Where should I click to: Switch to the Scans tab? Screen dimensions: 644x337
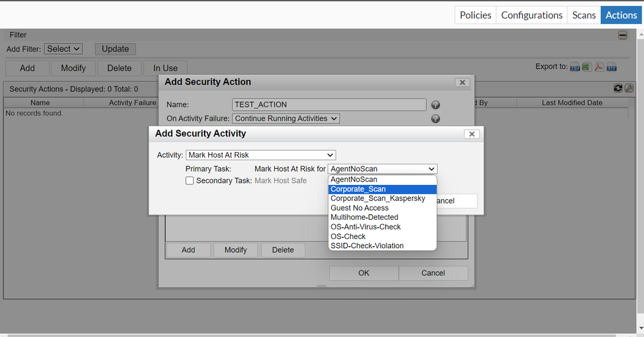point(584,15)
